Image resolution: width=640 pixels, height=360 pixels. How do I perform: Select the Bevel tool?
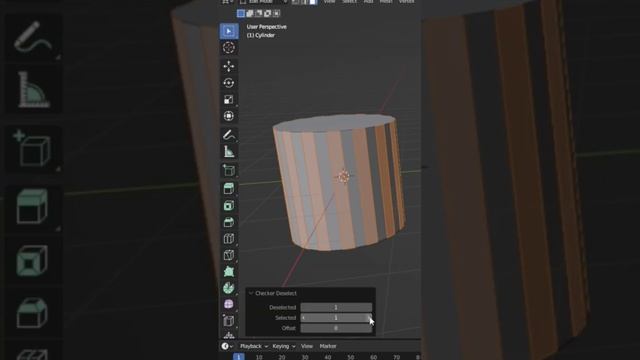tap(229, 222)
